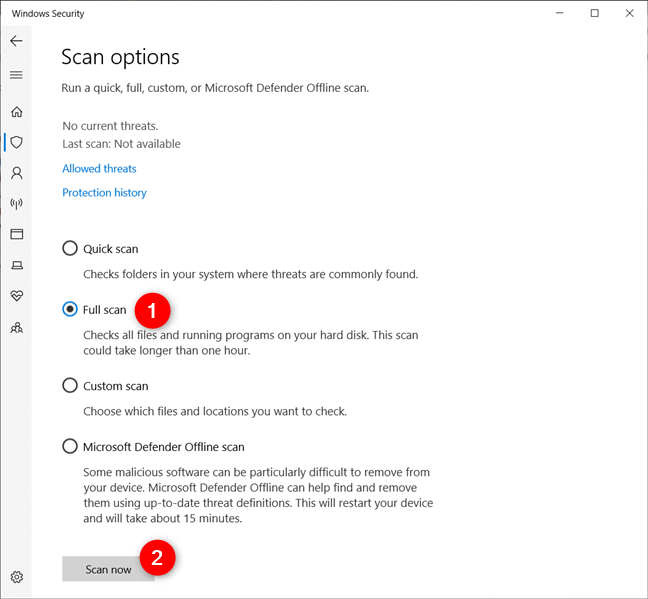
Task: Open Firewall & network protection icon
Action: tap(17, 203)
